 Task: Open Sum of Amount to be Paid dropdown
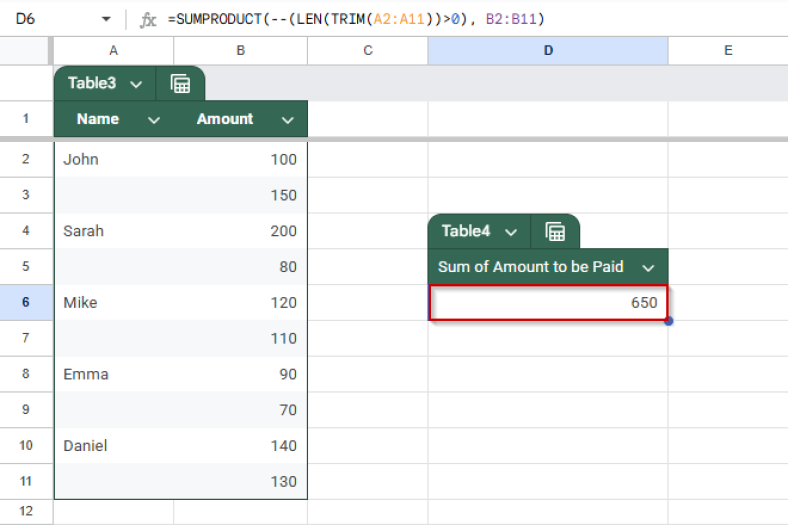(648, 267)
